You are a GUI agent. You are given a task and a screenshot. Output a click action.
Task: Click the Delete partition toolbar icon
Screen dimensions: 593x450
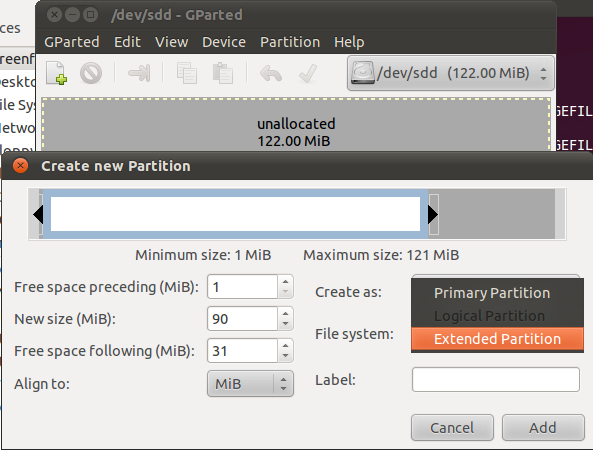tap(91, 73)
